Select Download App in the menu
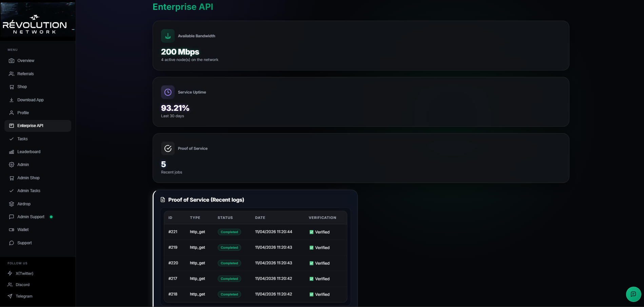 tap(38, 100)
